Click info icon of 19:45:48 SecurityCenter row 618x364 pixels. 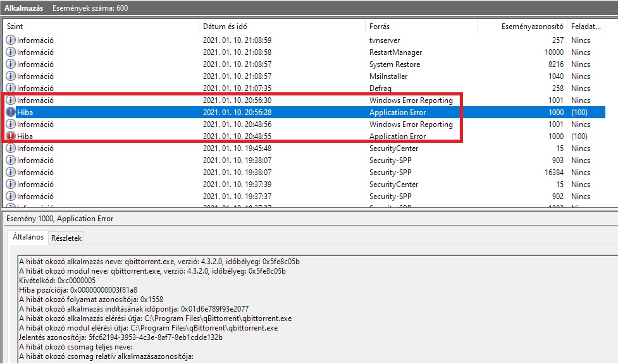point(11,148)
